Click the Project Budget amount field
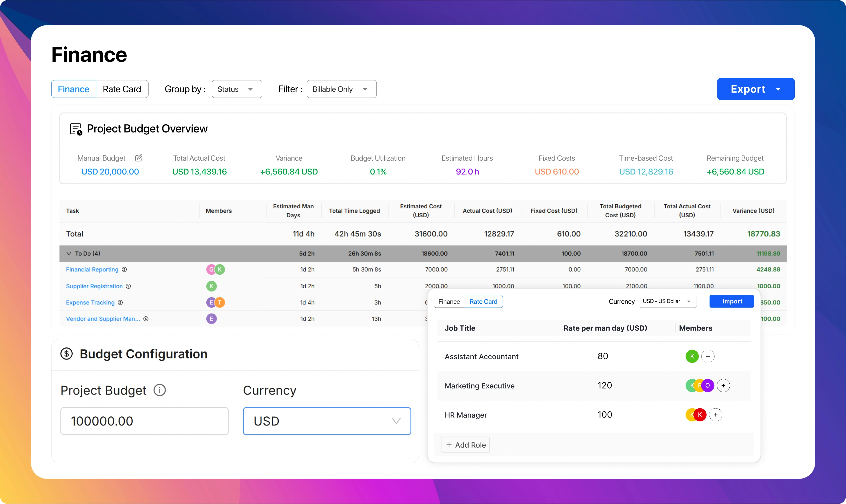Image resolution: width=846 pixels, height=504 pixels. pyautogui.click(x=145, y=421)
